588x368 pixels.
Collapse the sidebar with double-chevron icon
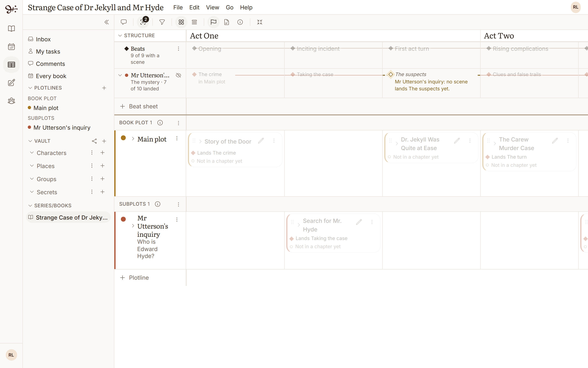106,22
